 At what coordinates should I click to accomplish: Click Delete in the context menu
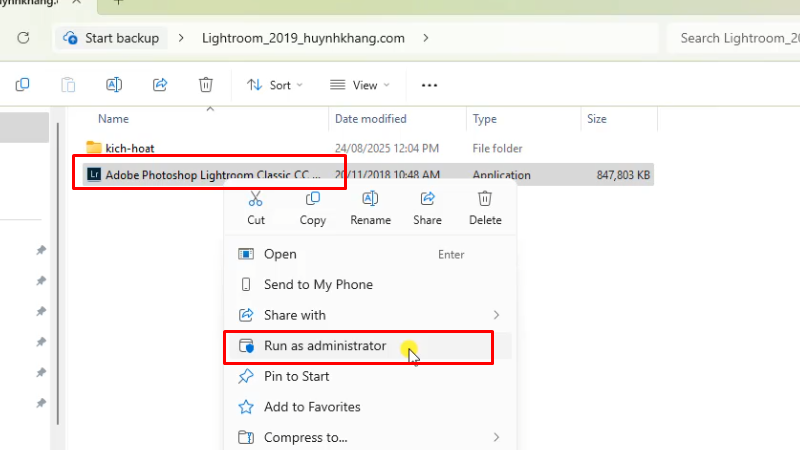pos(485,208)
